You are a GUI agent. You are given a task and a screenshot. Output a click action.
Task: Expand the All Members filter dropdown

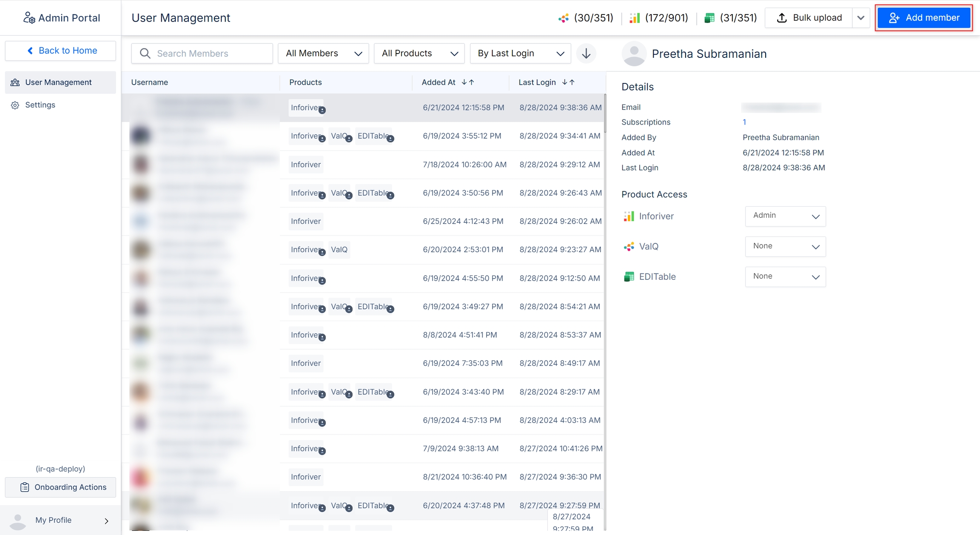[x=323, y=54]
